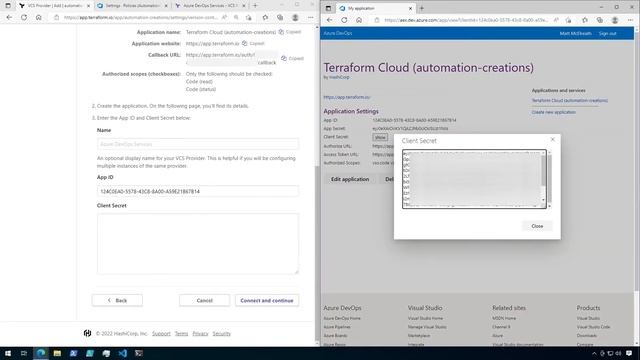Open Favorites in Terraform browser window
640x360 pixels.
[x=265, y=18]
